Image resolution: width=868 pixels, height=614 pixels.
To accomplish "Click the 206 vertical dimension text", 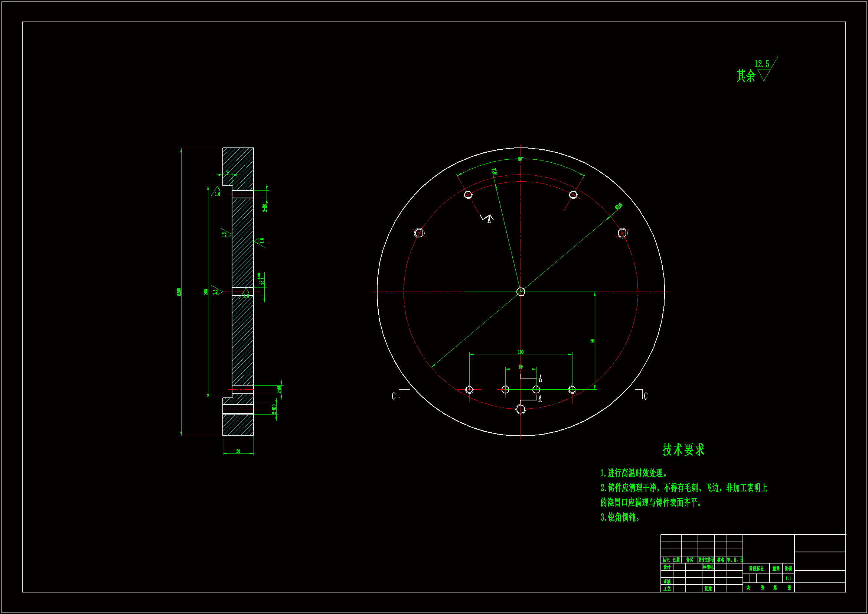I will [206, 292].
